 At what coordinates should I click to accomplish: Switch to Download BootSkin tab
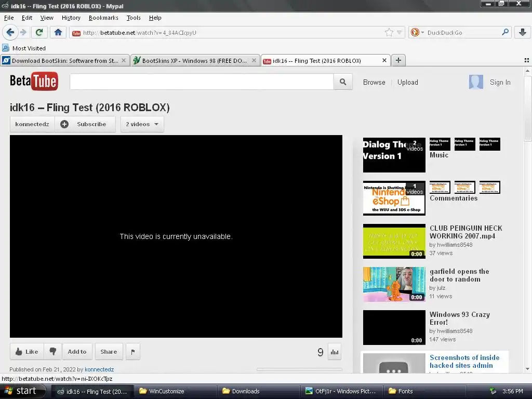[x=65, y=60]
